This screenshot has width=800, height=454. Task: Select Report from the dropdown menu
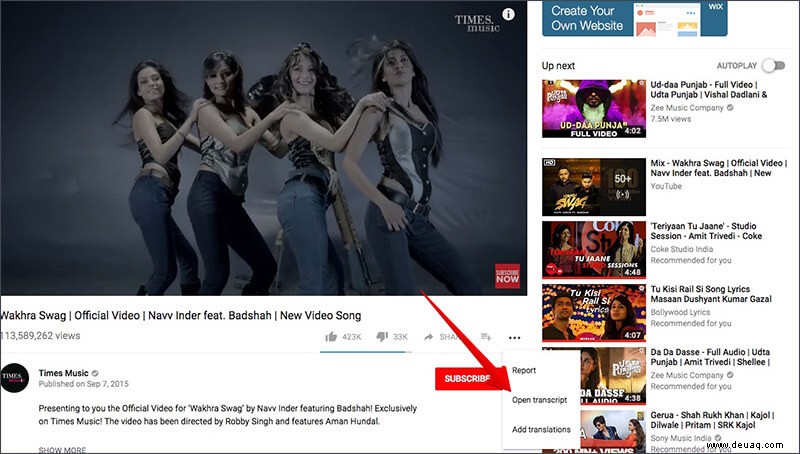[x=524, y=370]
